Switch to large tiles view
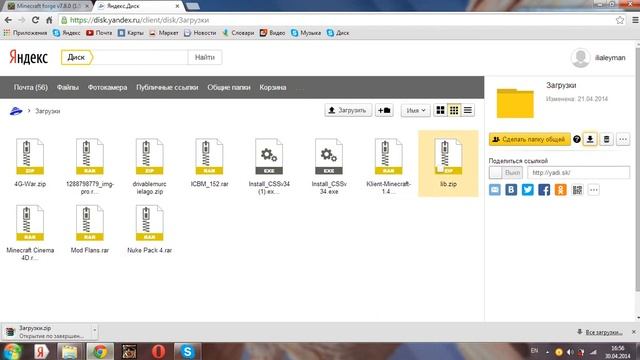This screenshot has height=360, width=640. point(440,110)
